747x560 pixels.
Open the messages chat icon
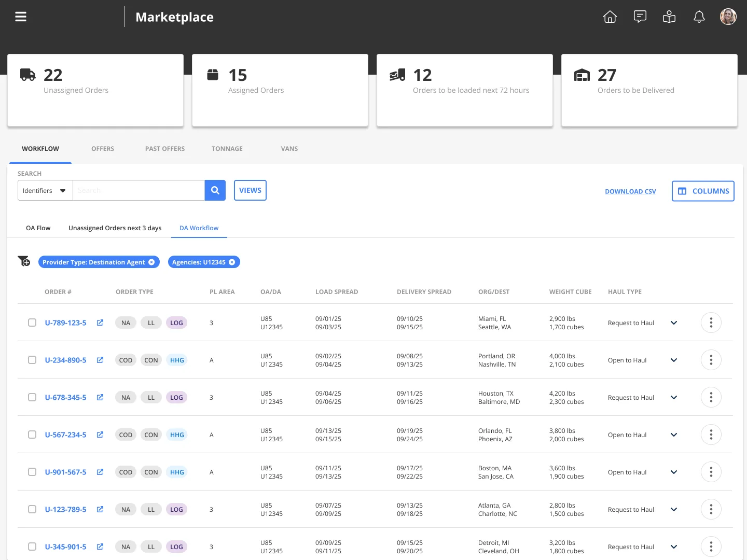click(x=640, y=17)
